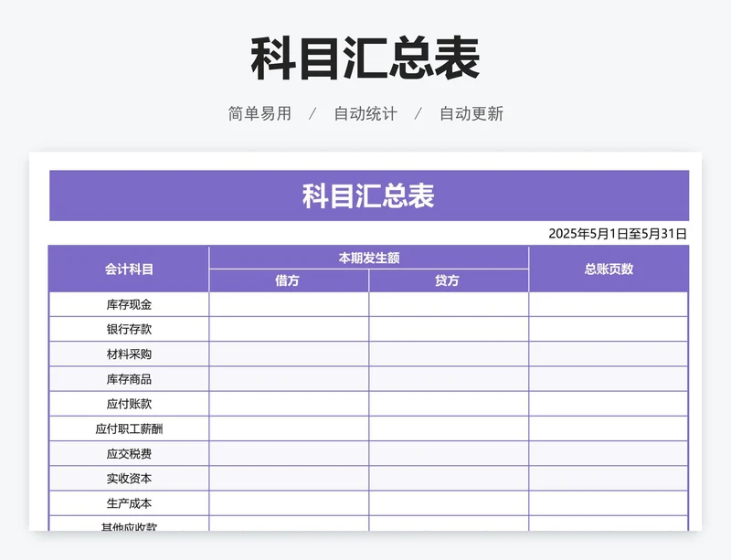The width and height of the screenshot is (731, 560).
Task: Select the 贷方 cell for 库存商品
Action: [x=449, y=379]
